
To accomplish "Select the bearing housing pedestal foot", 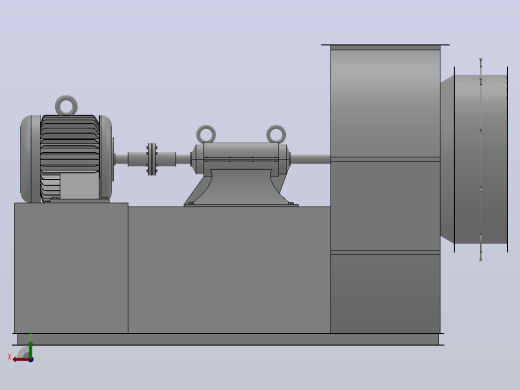I will [241, 188].
